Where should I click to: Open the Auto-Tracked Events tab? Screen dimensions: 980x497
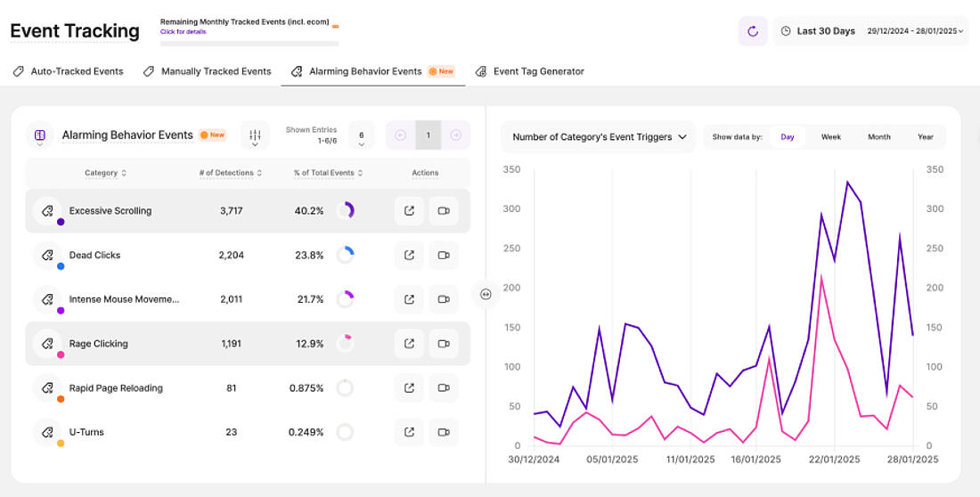pyautogui.click(x=68, y=71)
